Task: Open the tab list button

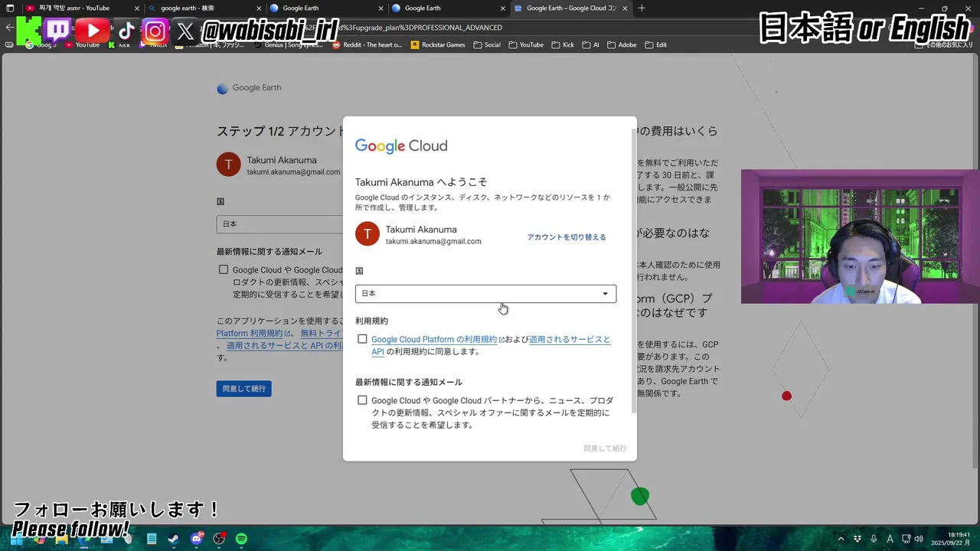Action: [x=10, y=8]
